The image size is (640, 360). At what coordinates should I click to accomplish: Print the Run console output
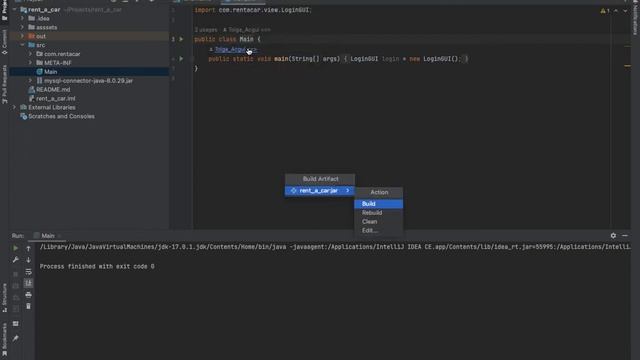(x=28, y=294)
